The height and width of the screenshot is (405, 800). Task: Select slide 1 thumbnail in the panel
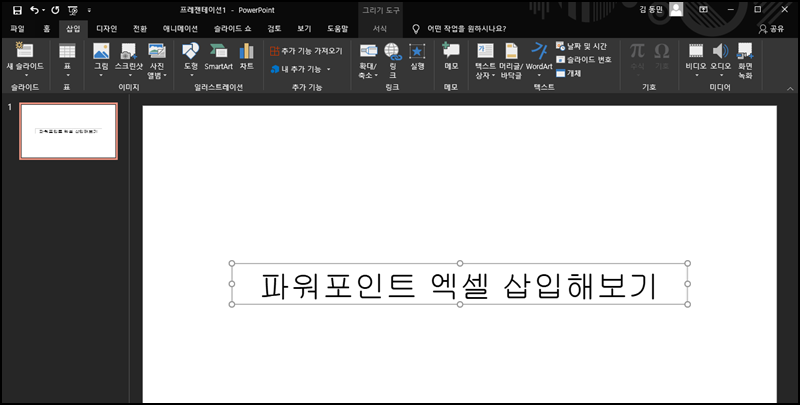[x=68, y=131]
